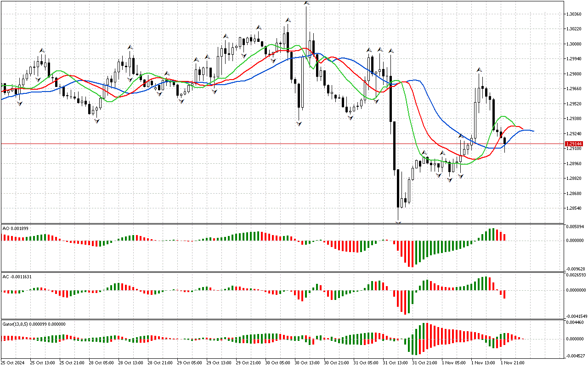Click the 30 Oct 05:00 time label

pos(277,362)
